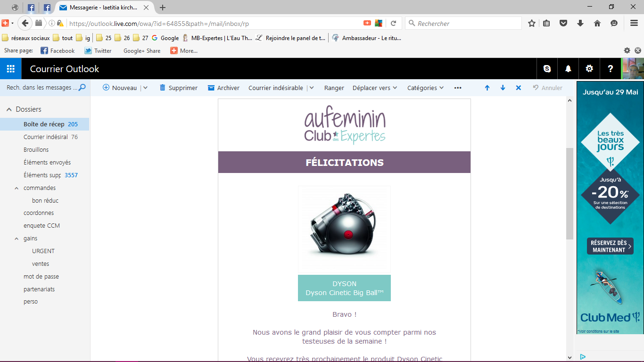Open the Déplacer vers dropdown
The width and height of the screenshot is (644, 362).
pyautogui.click(x=375, y=88)
